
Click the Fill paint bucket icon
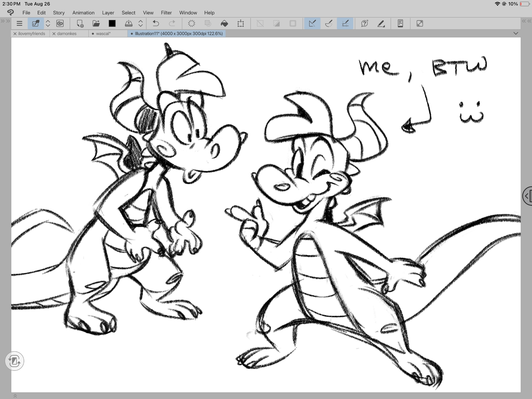click(x=224, y=23)
